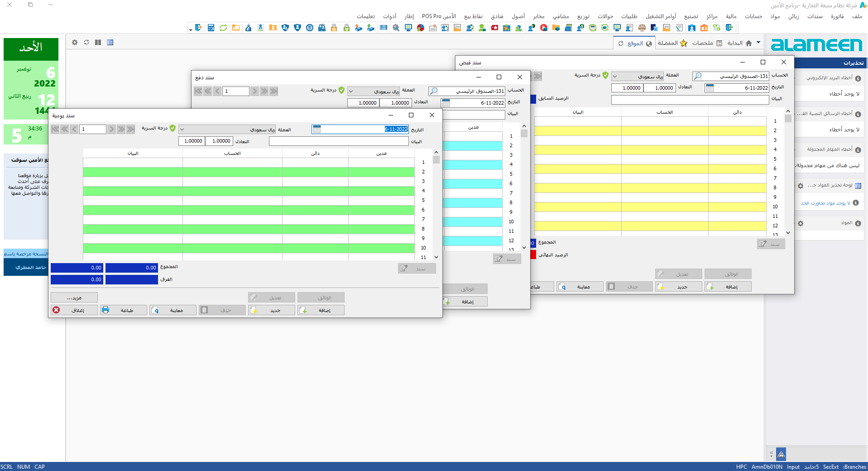The image size is (868, 471).
Task: Open the calculator icon in main toolbar
Action: [x=211, y=28]
